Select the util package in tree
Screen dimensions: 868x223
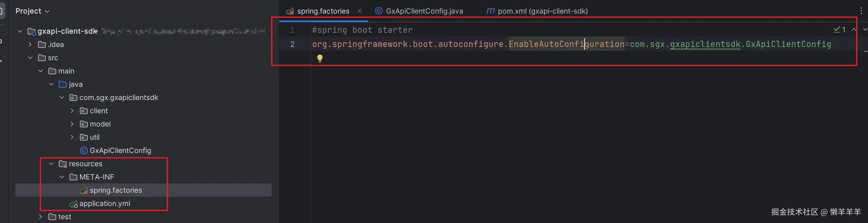[94, 137]
